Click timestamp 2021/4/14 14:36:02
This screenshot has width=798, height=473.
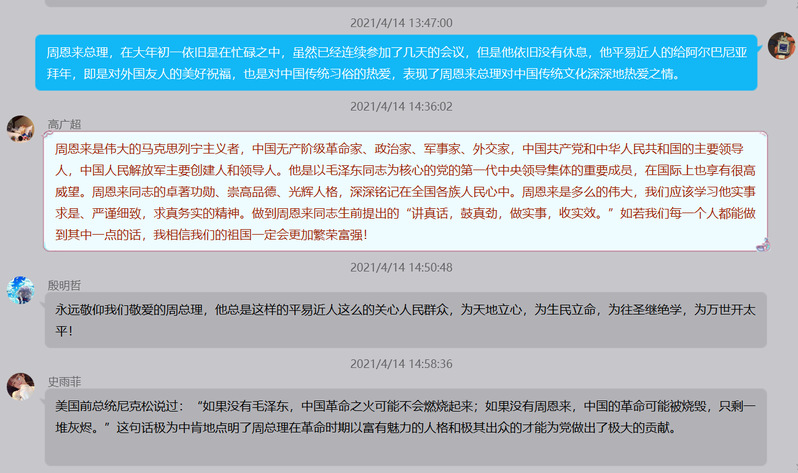pyautogui.click(x=401, y=106)
